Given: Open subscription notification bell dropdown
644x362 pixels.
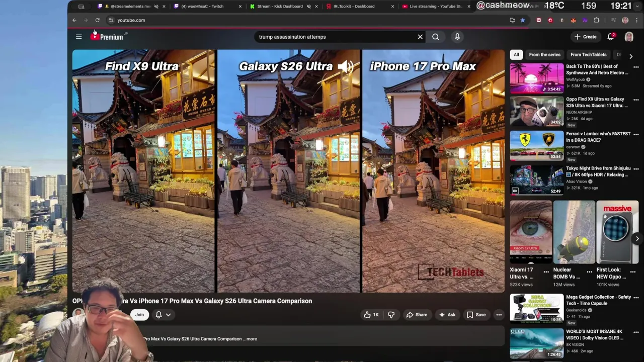Looking at the screenshot, I should coord(163,315).
